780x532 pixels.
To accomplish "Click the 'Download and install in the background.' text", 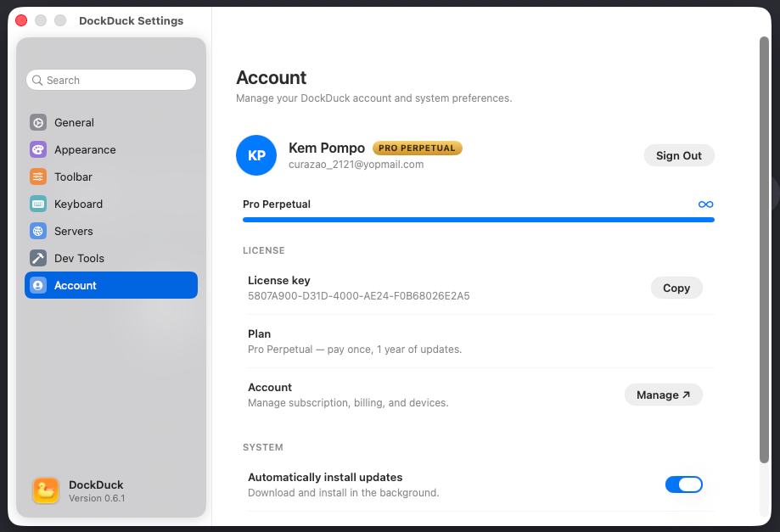I will (344, 493).
